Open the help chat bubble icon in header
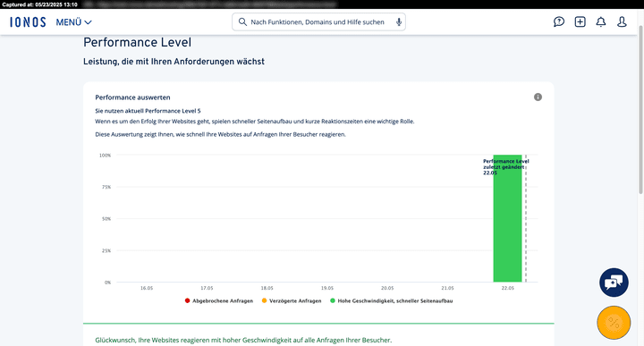 (x=558, y=21)
